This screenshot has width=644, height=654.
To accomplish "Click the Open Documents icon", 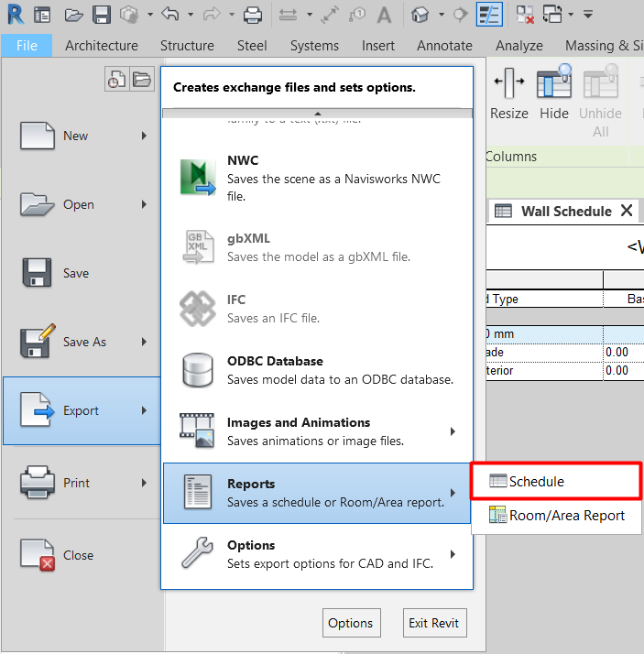I will coord(142,79).
